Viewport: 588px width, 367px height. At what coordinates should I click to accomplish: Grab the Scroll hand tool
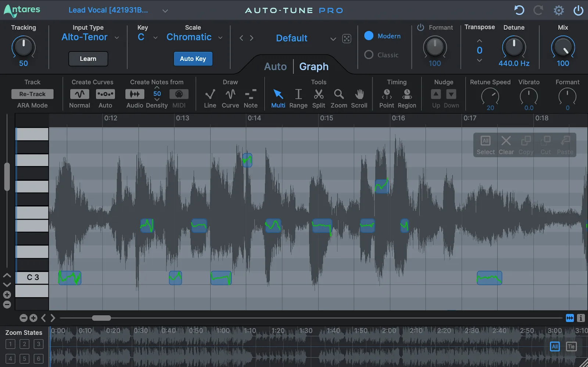click(359, 97)
